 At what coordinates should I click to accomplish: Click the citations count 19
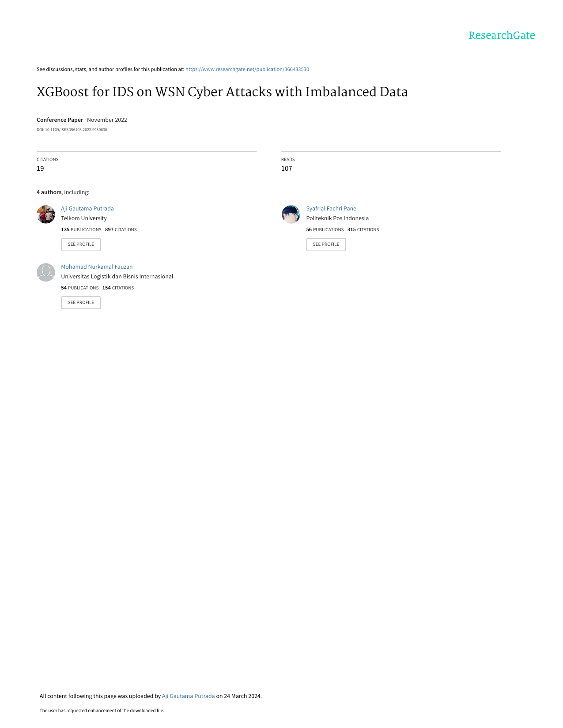click(40, 169)
